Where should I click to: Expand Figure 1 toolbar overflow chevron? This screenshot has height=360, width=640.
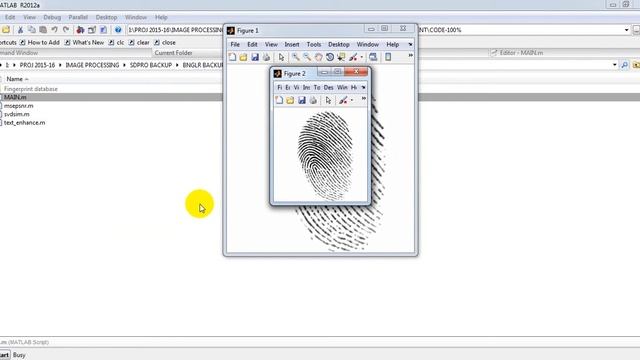coord(411,55)
